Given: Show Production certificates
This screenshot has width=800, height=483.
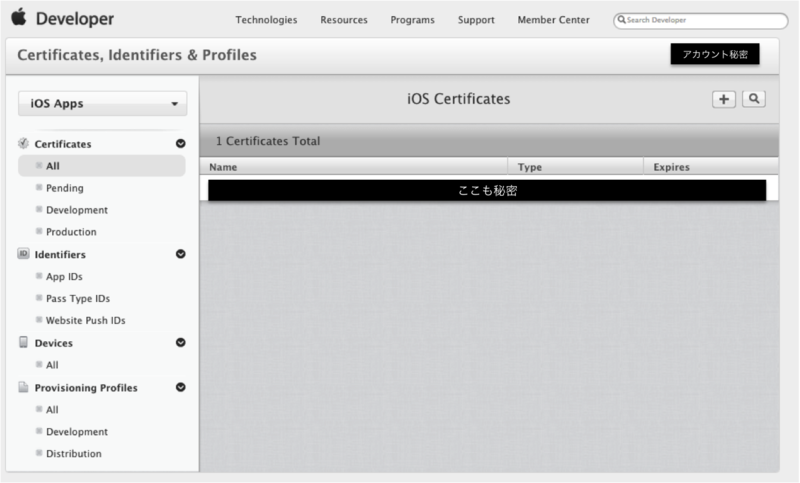Looking at the screenshot, I should pos(71,232).
